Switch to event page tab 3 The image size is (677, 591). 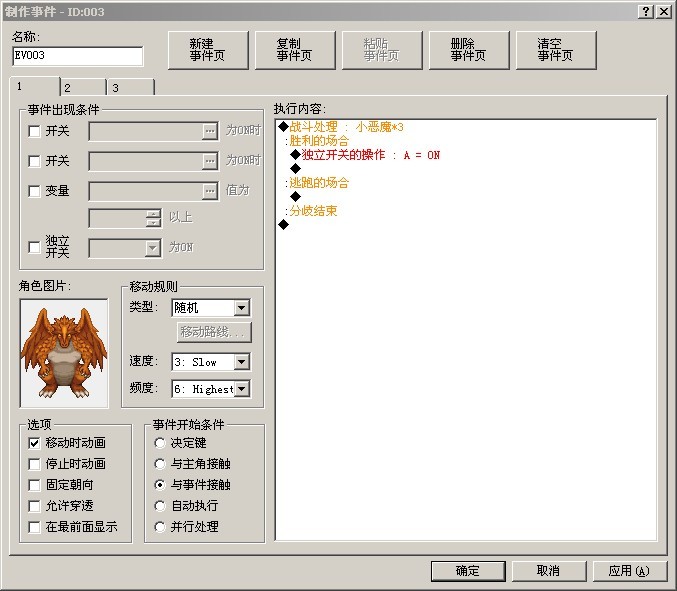pyautogui.click(x=131, y=88)
